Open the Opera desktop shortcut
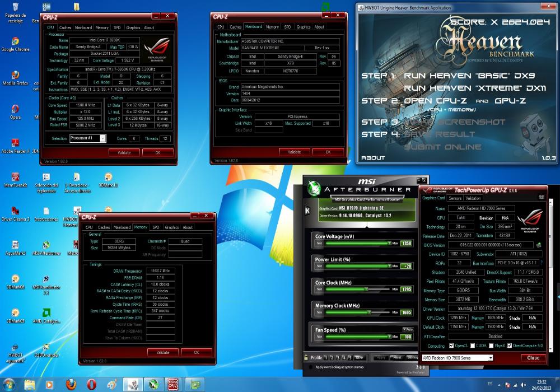Image resolution: width=560 pixels, height=392 pixels. (x=15, y=112)
